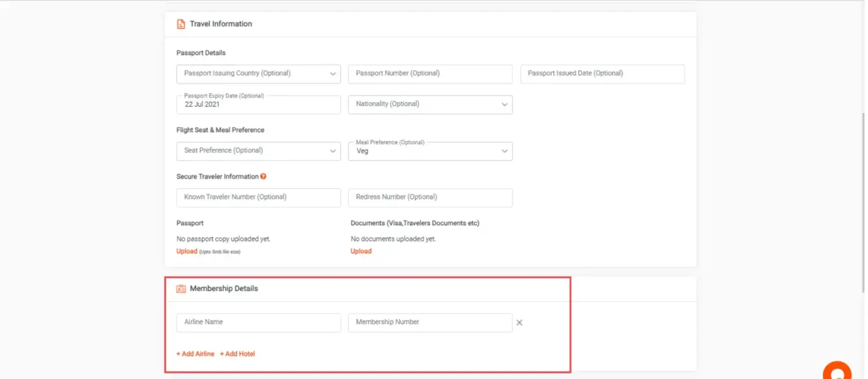The image size is (868, 379).
Task: Click the Passport Expiry Date field
Action: (258, 105)
